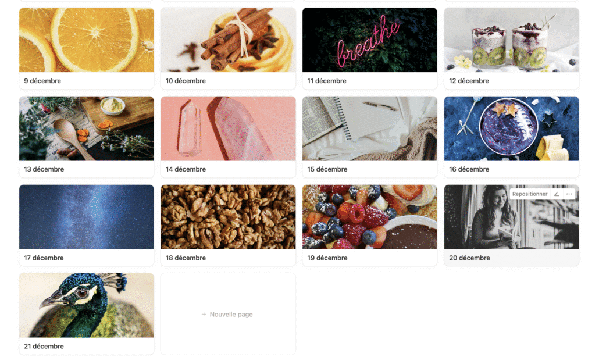This screenshot has height=364, width=599.
Task: Open the 13 décembre wooden spoon card
Action: 87,137
